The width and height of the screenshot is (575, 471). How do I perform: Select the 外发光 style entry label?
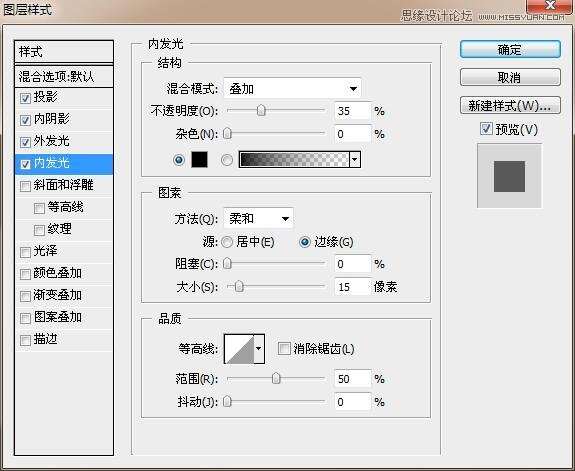tap(51, 141)
